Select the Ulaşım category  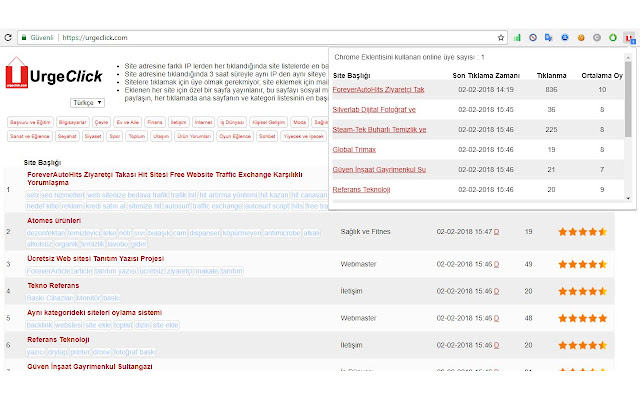click(x=161, y=136)
